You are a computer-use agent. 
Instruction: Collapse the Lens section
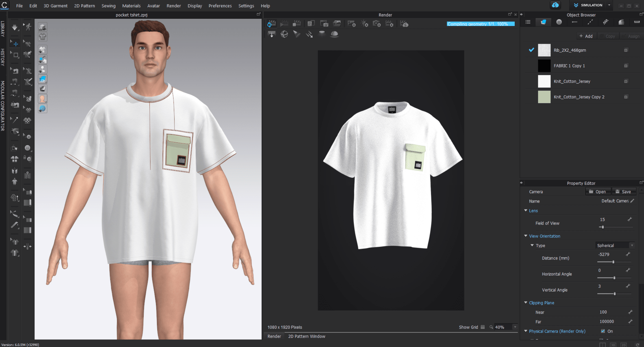(x=526, y=210)
